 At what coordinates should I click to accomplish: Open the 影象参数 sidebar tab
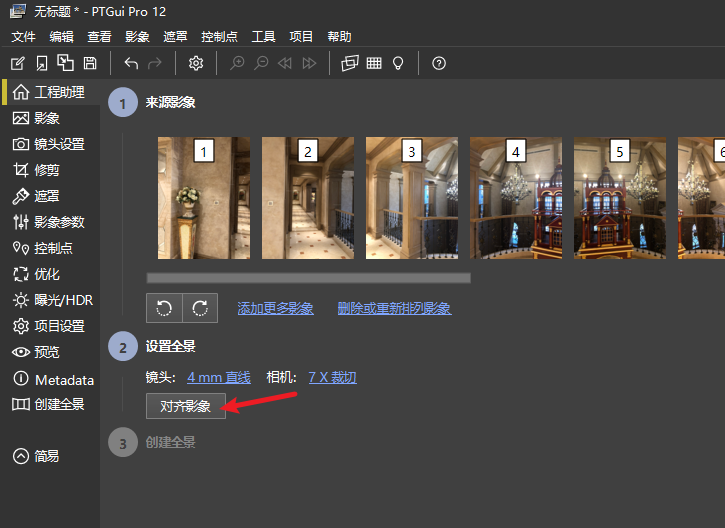(49, 222)
